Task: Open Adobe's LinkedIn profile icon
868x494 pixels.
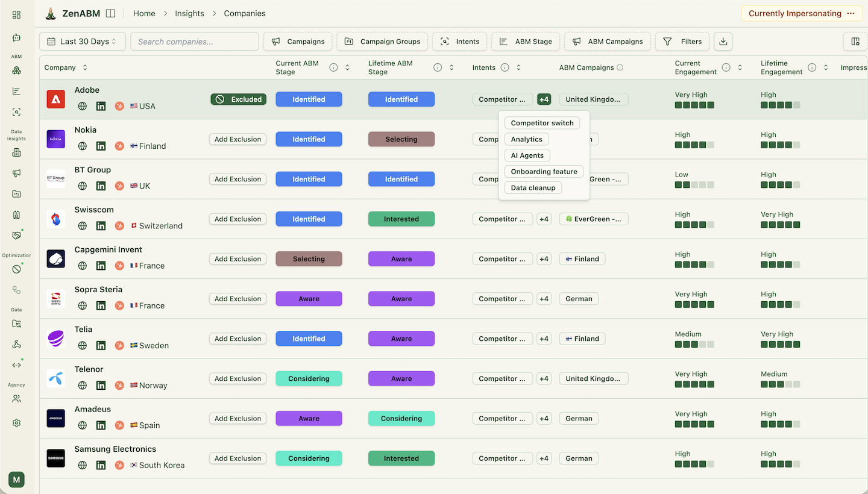Action: click(101, 105)
